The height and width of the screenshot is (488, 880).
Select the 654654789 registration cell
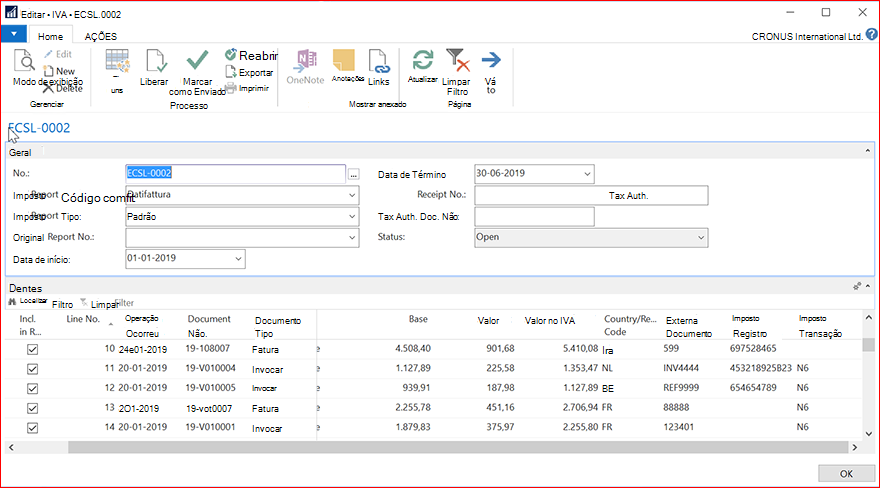pyautogui.click(x=753, y=388)
